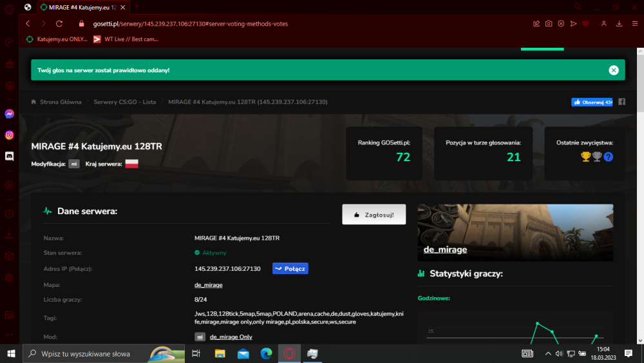
Task: Go back to previous page
Action: point(28,24)
